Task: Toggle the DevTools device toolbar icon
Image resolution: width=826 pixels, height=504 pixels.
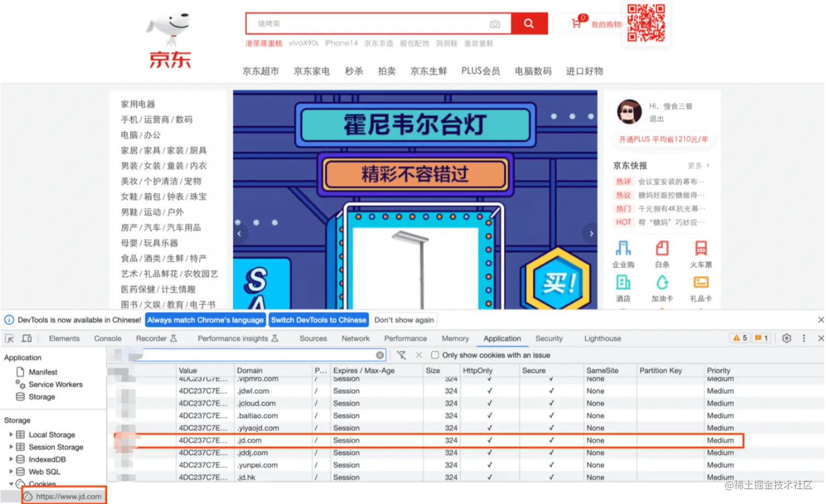Action: [26, 339]
